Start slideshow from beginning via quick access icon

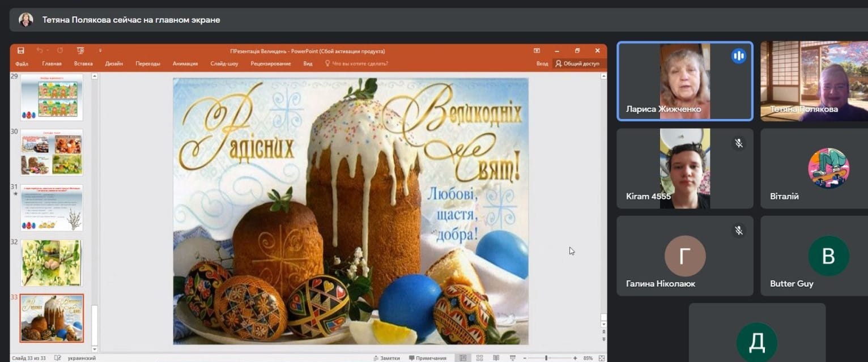coord(80,51)
